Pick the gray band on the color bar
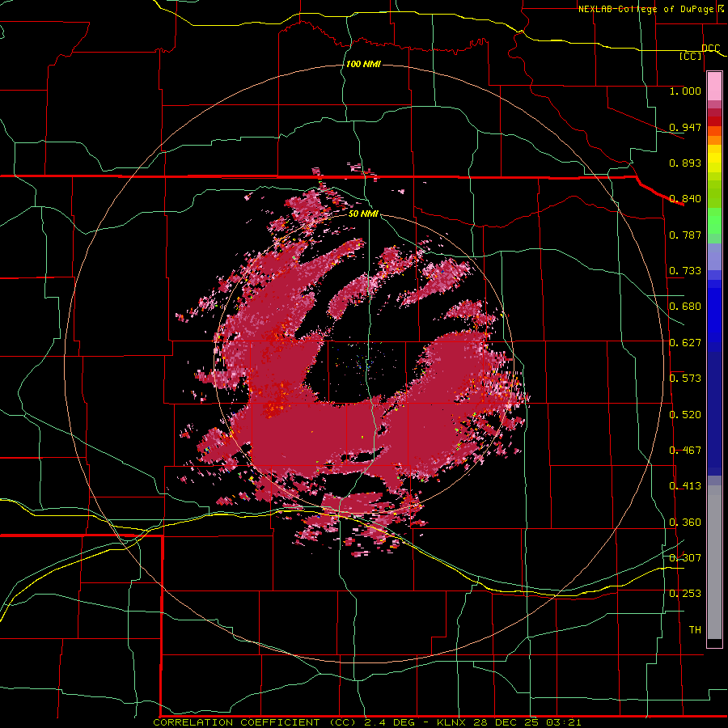The height and width of the screenshot is (728, 728). 714,564
